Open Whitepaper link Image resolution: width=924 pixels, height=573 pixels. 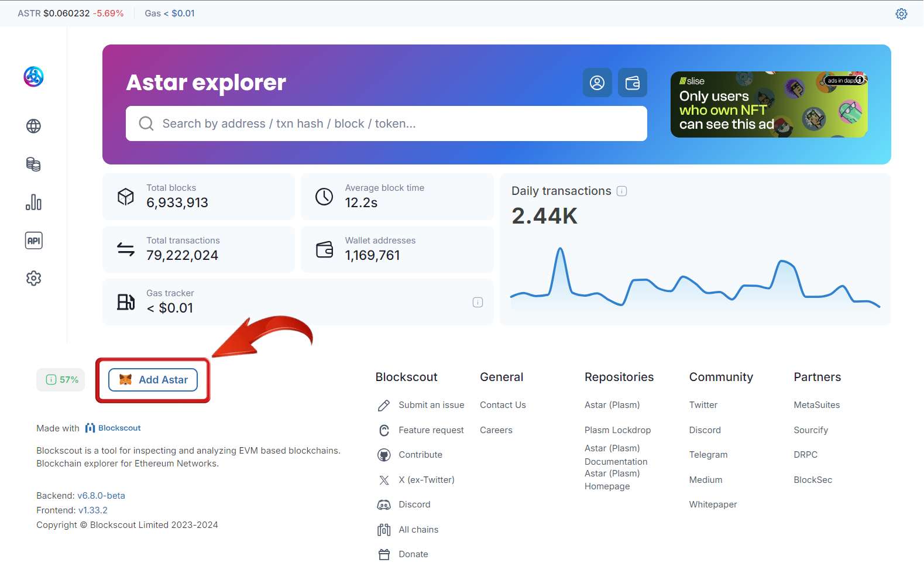point(713,505)
